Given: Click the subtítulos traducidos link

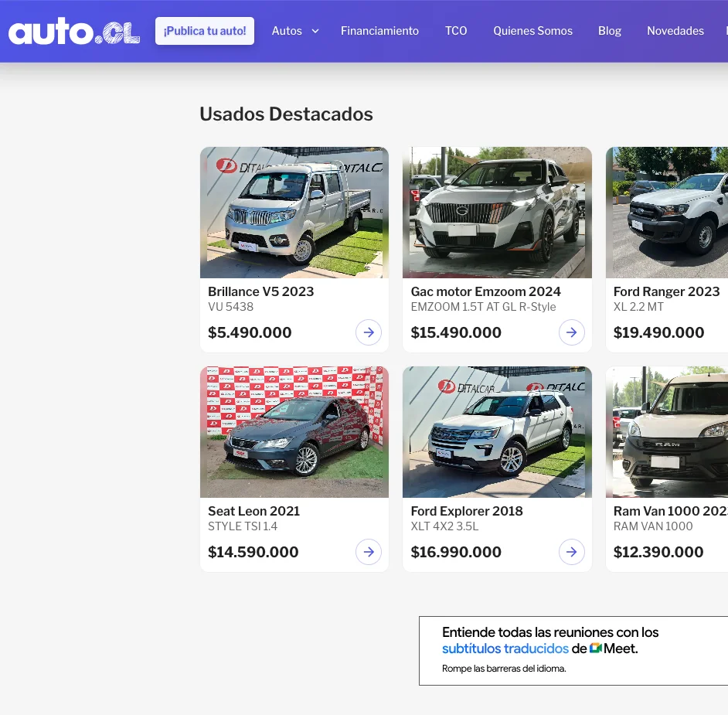Looking at the screenshot, I should (505, 649).
